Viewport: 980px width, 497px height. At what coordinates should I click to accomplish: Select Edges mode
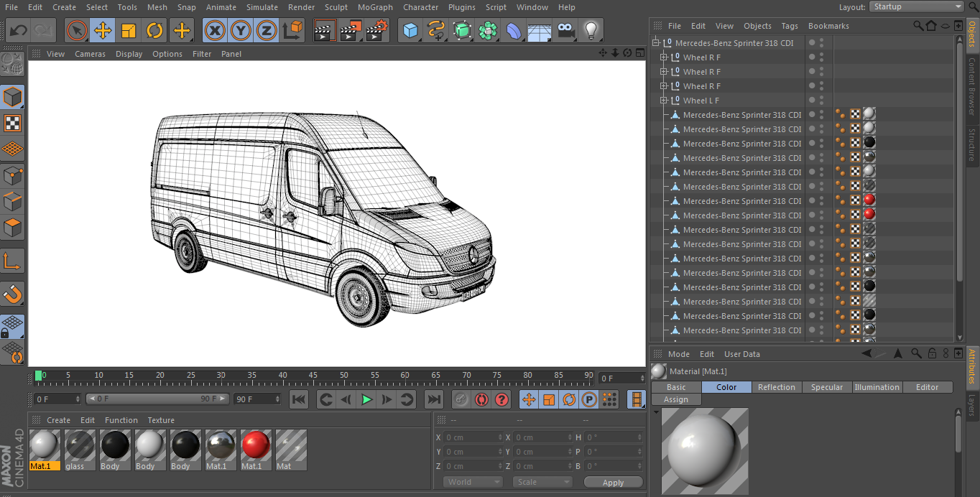click(x=13, y=202)
